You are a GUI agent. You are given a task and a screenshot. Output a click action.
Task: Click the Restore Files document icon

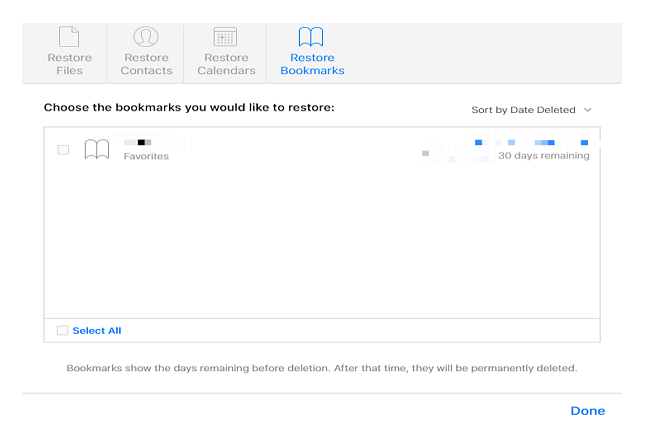pyautogui.click(x=69, y=37)
